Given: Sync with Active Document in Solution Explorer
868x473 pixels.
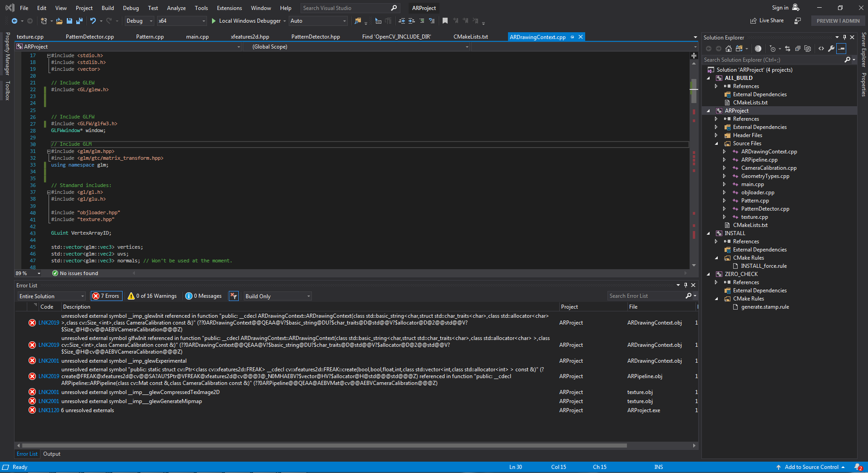Looking at the screenshot, I should coord(788,49).
